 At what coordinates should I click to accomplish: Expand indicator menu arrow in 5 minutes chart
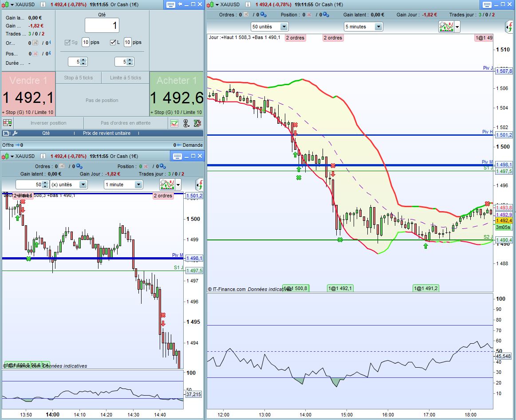coord(457,27)
